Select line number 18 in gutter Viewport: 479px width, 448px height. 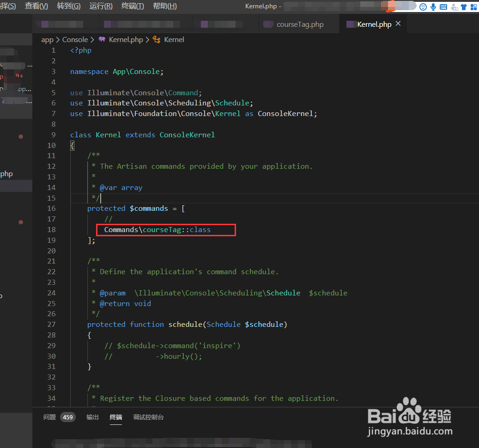51,230
